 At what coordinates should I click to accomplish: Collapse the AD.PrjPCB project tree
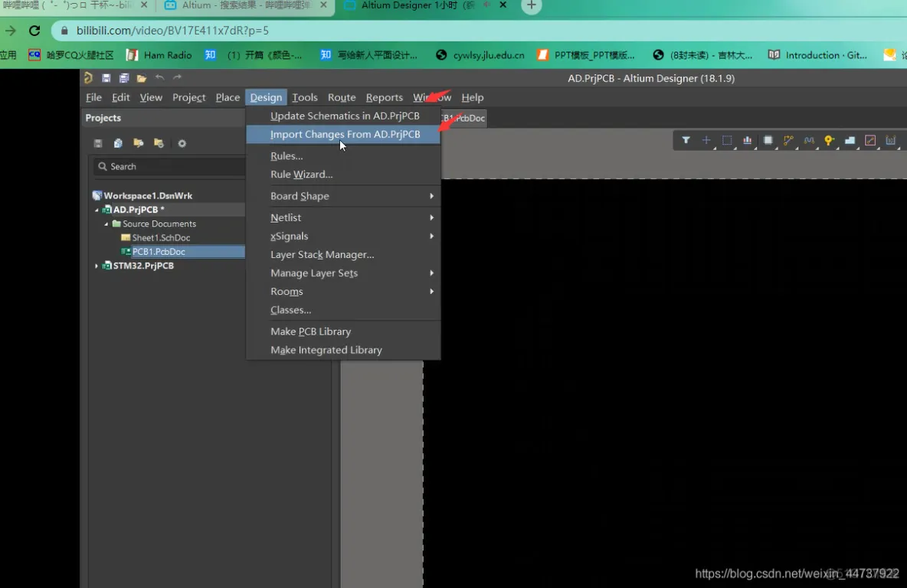97,210
